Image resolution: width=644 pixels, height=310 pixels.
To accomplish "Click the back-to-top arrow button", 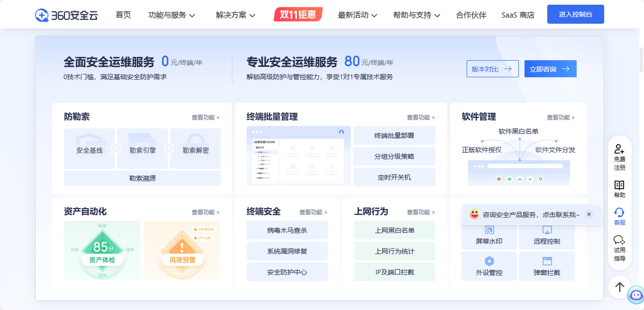I will pyautogui.click(x=619, y=288).
